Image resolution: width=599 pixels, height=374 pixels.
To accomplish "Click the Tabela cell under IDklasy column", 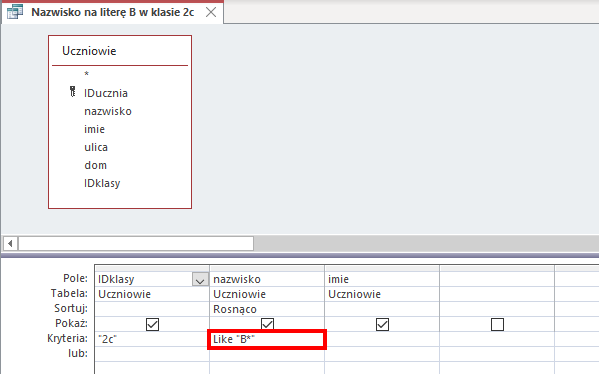I will 152,294.
